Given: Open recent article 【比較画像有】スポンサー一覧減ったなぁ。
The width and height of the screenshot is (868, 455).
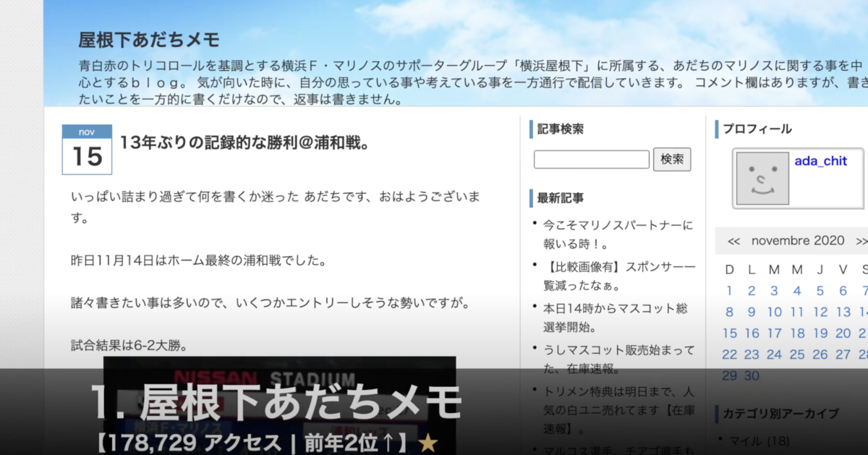Looking at the screenshot, I should [619, 276].
